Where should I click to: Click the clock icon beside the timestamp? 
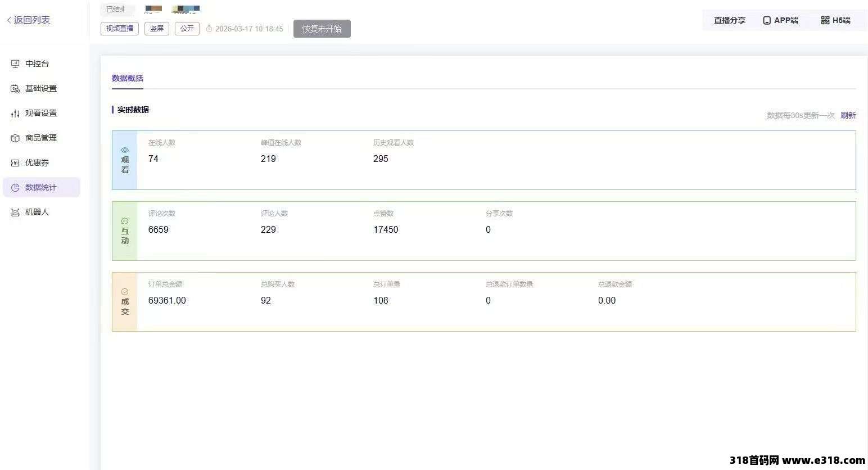(209, 29)
